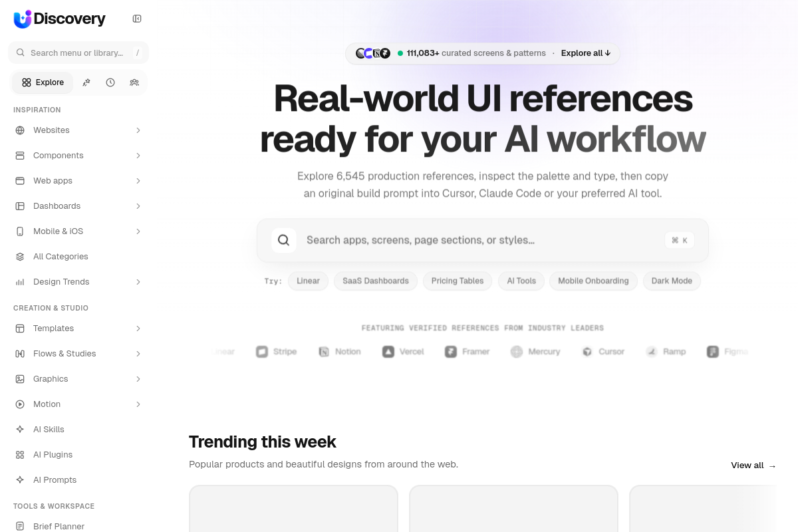Open the Brief Planner menu item
Screen dimensions: 798x532
pyautogui.click(x=78, y=527)
